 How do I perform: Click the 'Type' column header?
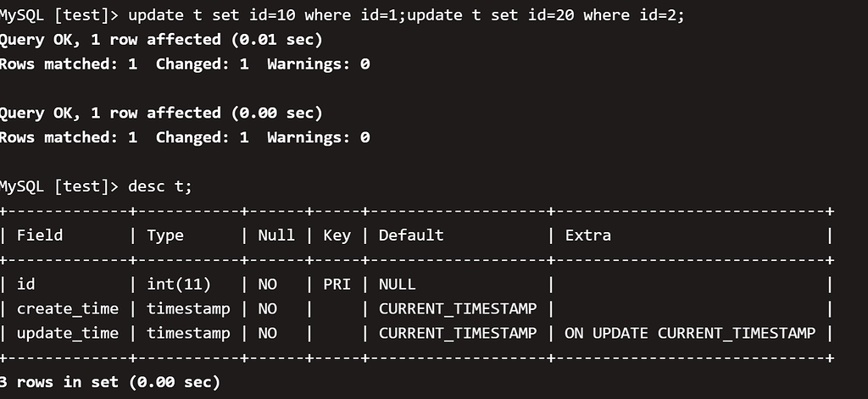point(165,236)
